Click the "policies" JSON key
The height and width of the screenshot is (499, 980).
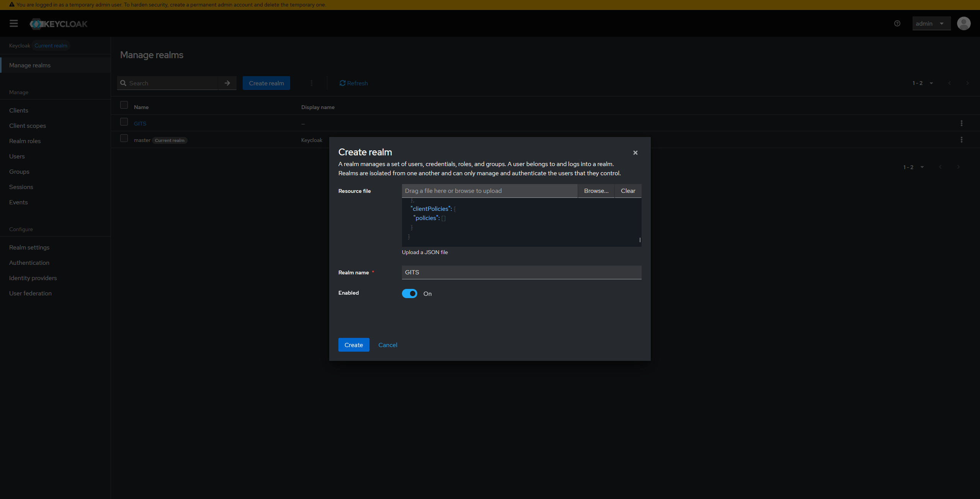(426, 218)
